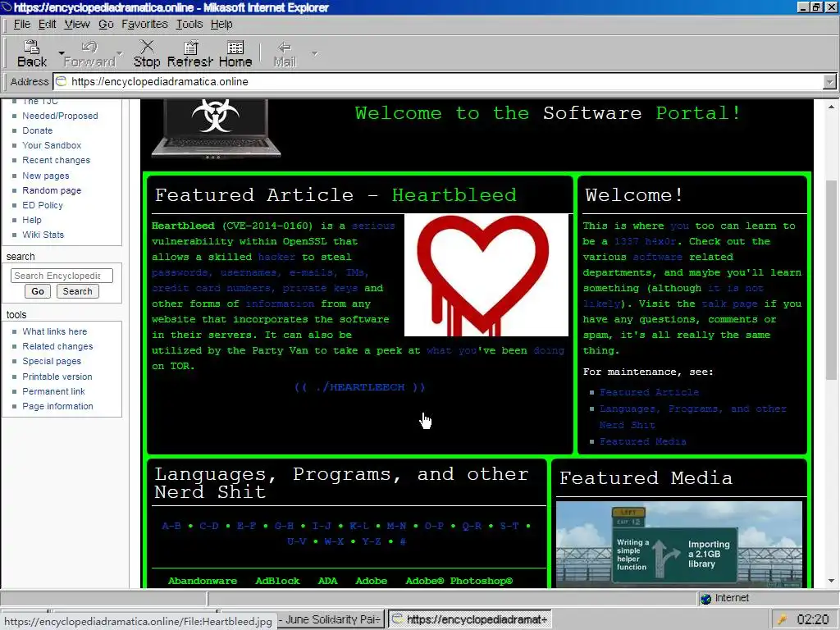Switch to June Solidarity taskbar window
The height and width of the screenshot is (630, 840).
(x=329, y=619)
